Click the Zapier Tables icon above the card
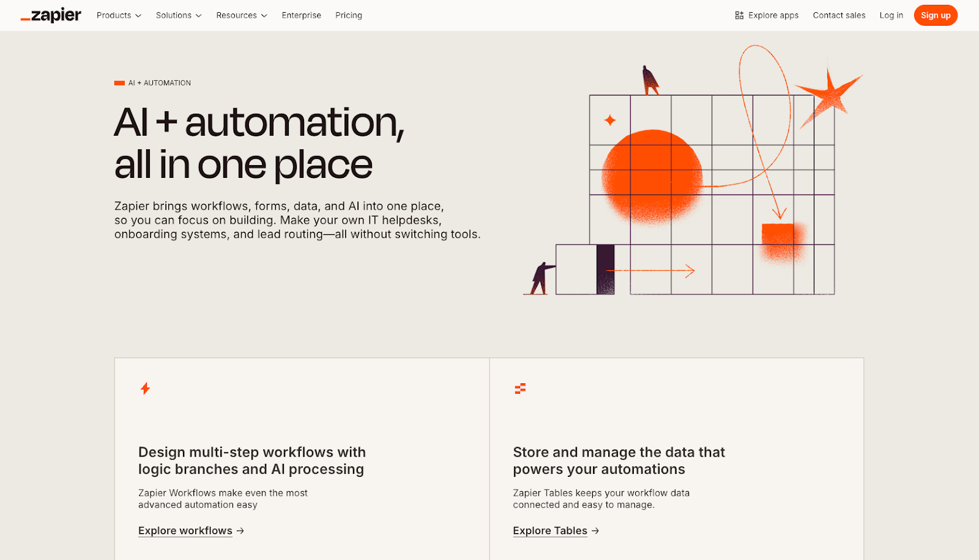 pos(520,388)
